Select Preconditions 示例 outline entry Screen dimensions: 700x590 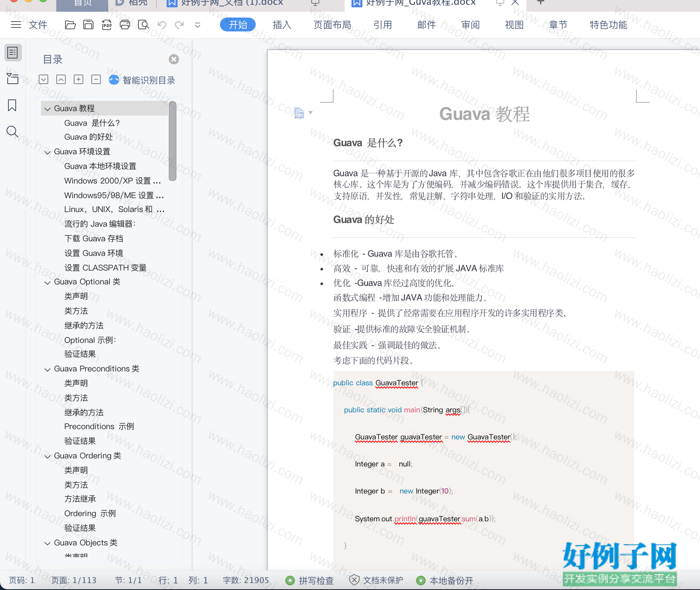point(99,426)
